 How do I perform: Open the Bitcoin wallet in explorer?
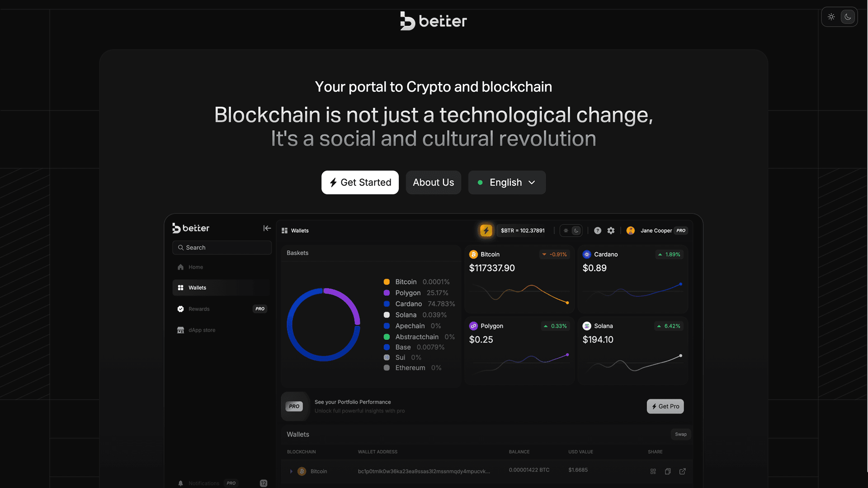point(683,471)
